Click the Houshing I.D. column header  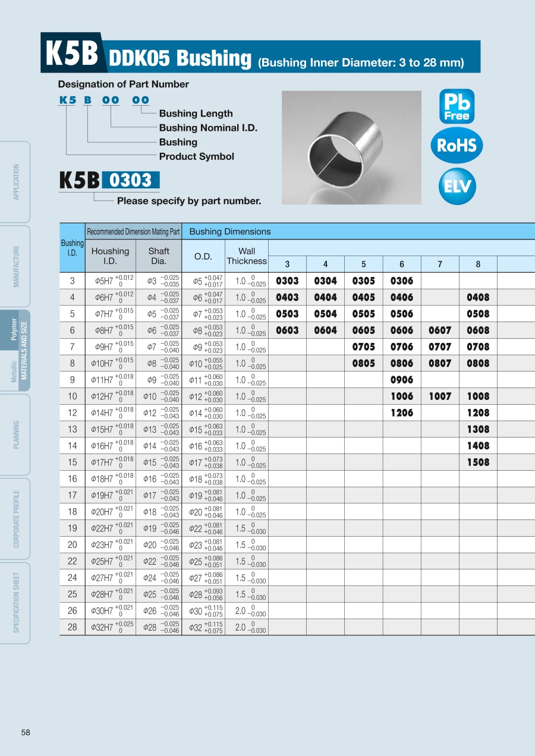[x=110, y=256]
